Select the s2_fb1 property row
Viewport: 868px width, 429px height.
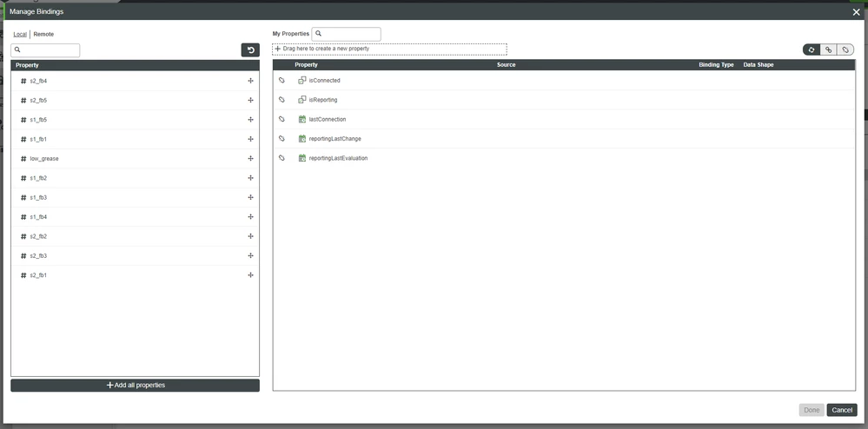coord(135,275)
